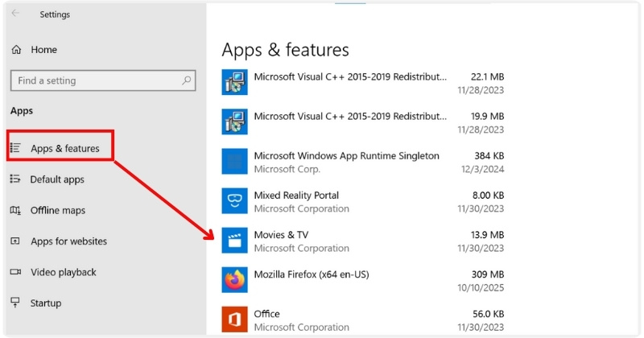Click the 13.9 MB size for Movies & TV

[487, 234]
